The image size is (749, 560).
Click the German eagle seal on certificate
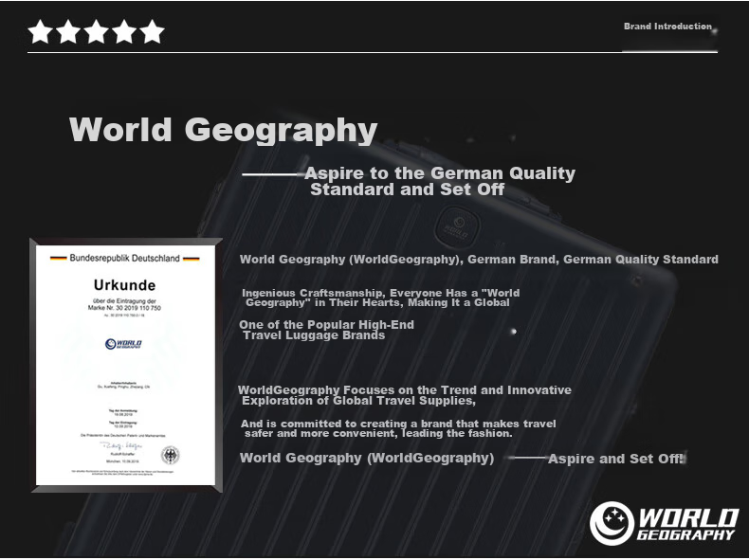[170, 455]
